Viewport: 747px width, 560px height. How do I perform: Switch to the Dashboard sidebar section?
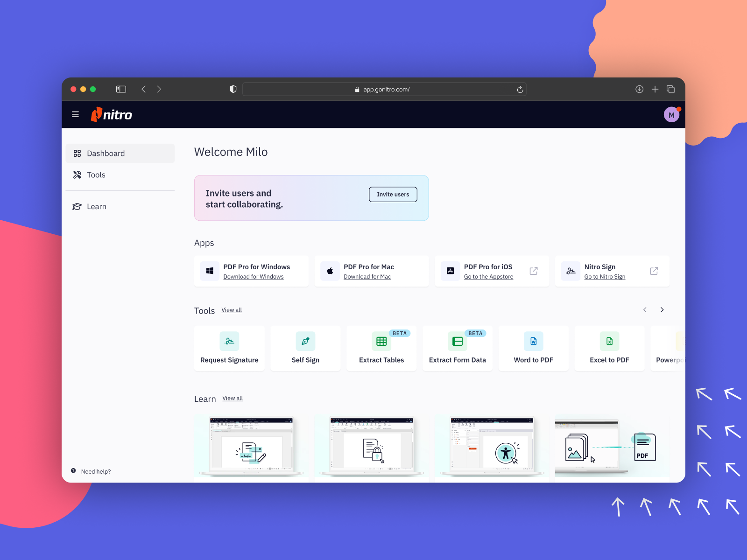[x=106, y=153]
